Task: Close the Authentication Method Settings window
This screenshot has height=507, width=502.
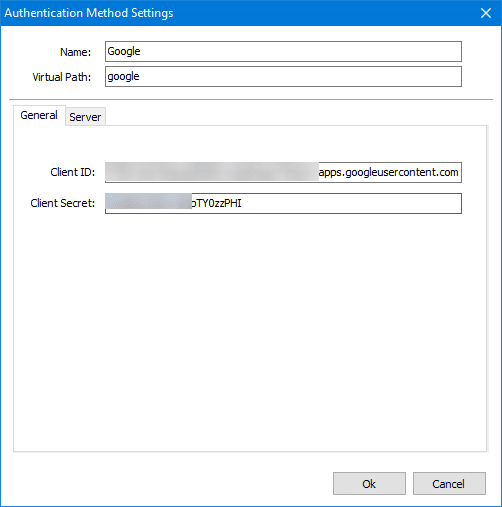Action: [x=486, y=13]
